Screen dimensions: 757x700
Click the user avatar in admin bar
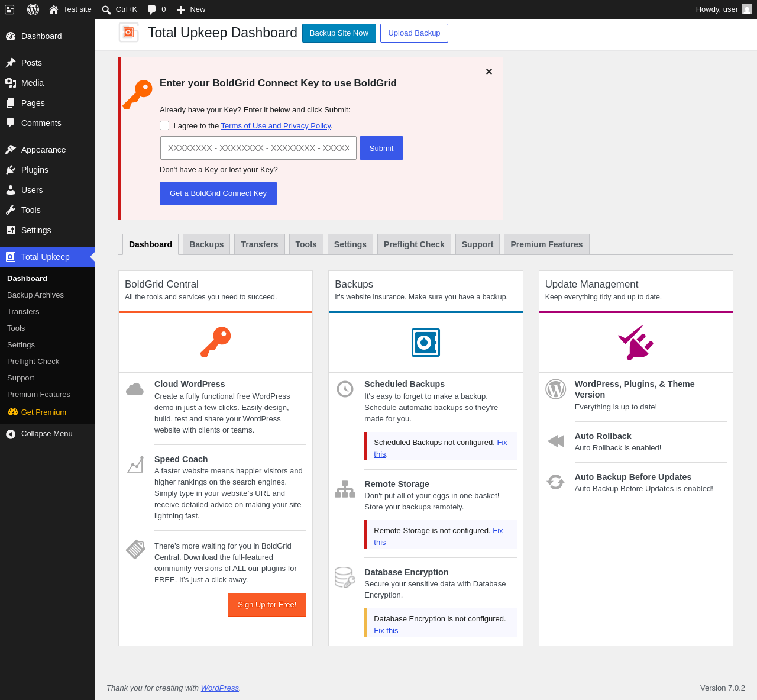click(747, 9)
